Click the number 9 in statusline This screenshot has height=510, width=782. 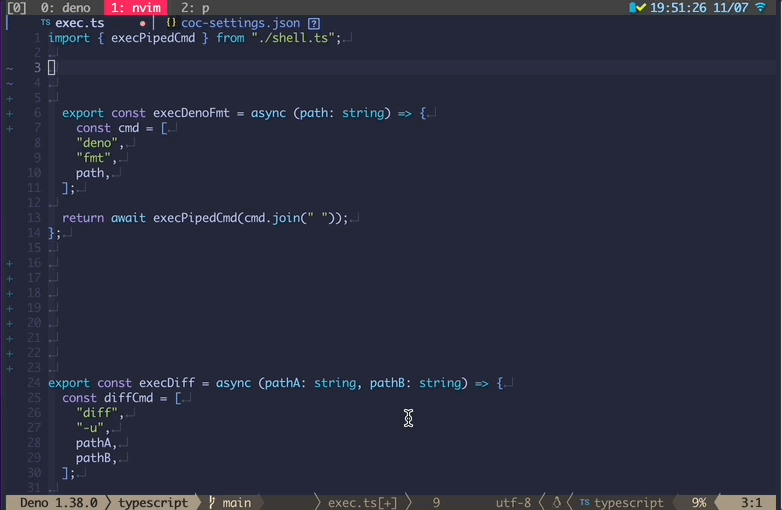(x=436, y=503)
